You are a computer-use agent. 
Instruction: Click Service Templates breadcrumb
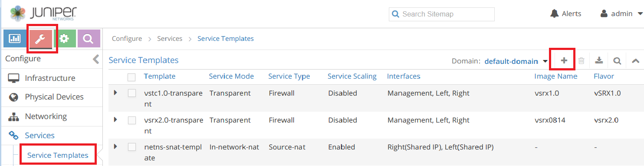pos(226,39)
